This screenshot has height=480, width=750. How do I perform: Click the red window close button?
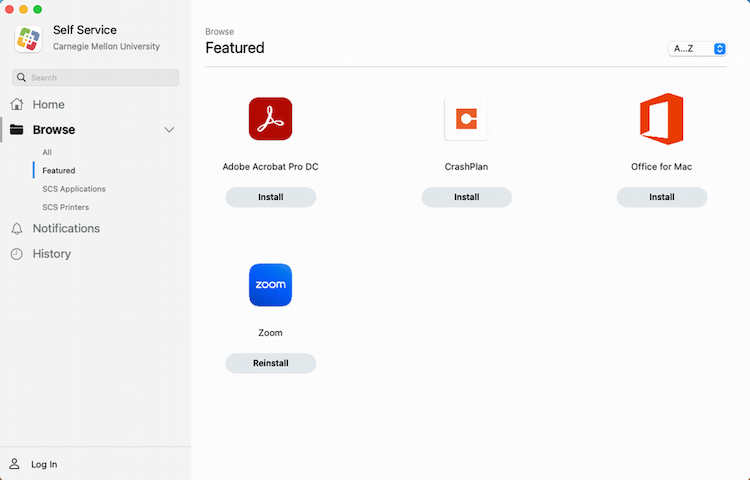tap(9, 9)
